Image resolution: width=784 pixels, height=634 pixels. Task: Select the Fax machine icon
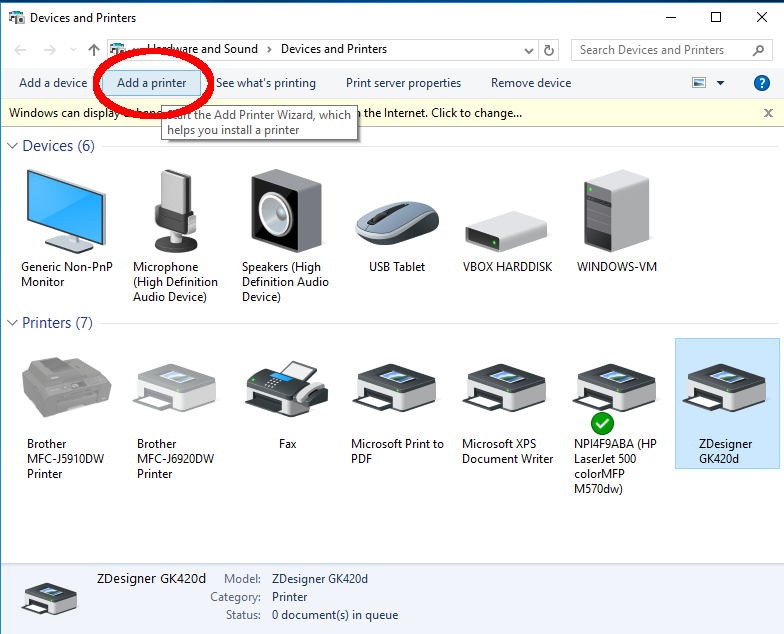[287, 388]
